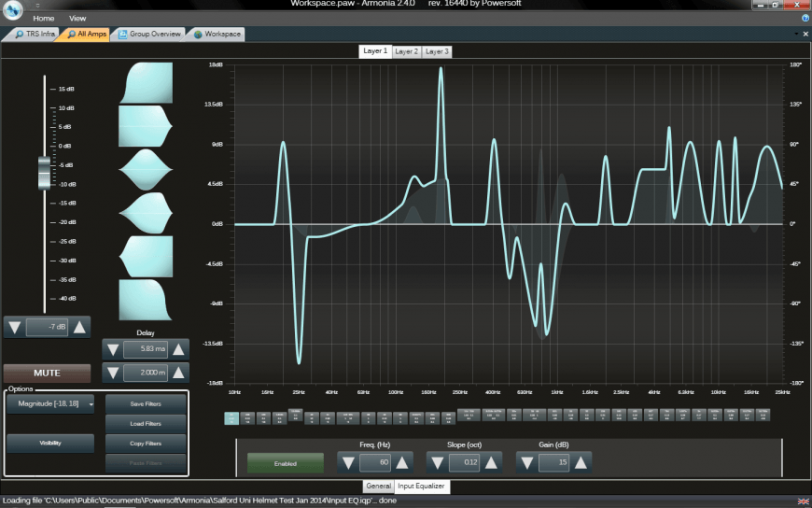
Task: Switch to the Workspace tab
Action: click(x=217, y=35)
